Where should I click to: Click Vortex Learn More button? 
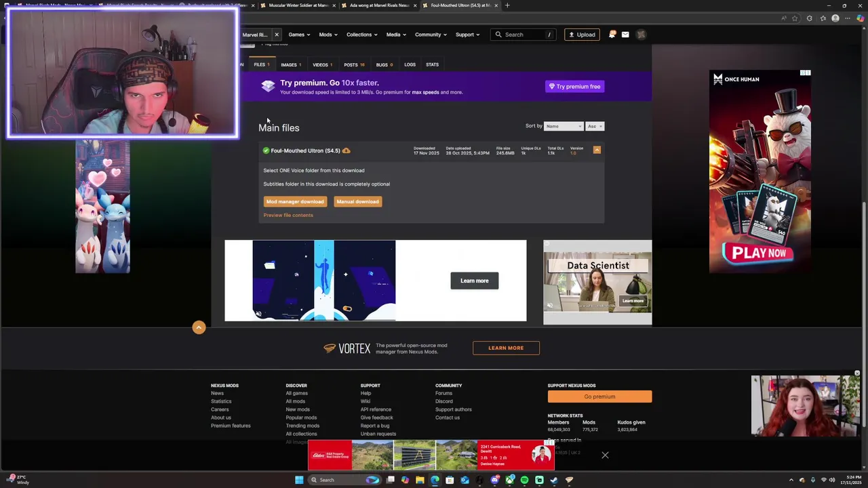coord(506,348)
